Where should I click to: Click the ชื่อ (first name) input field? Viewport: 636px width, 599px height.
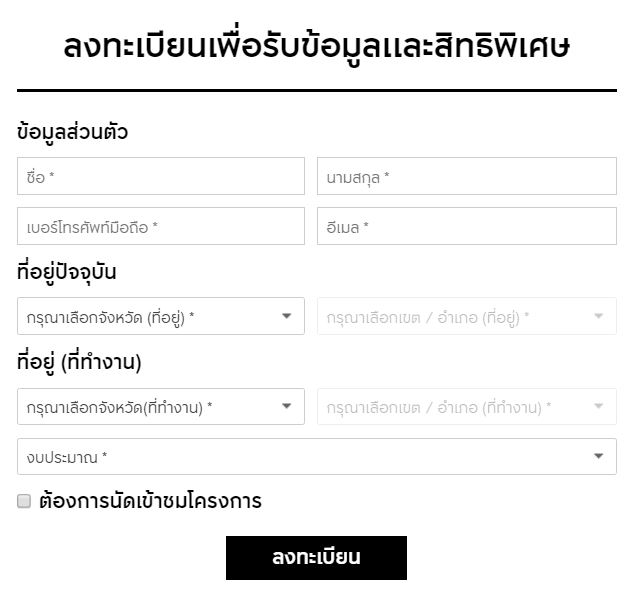(x=160, y=176)
